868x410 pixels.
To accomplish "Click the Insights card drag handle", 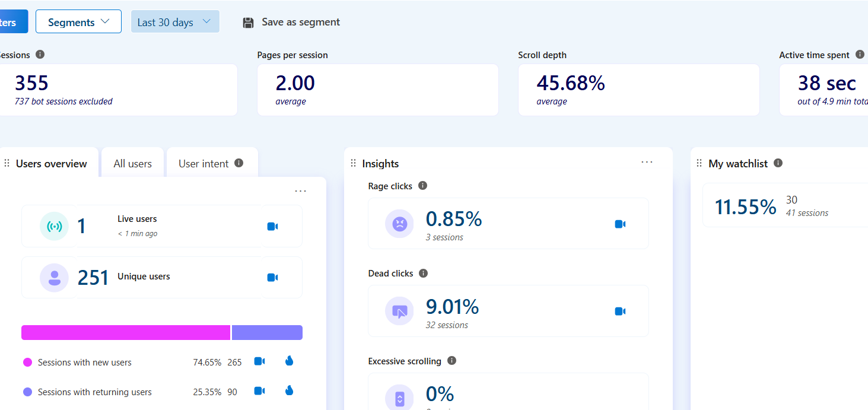I will coord(353,163).
